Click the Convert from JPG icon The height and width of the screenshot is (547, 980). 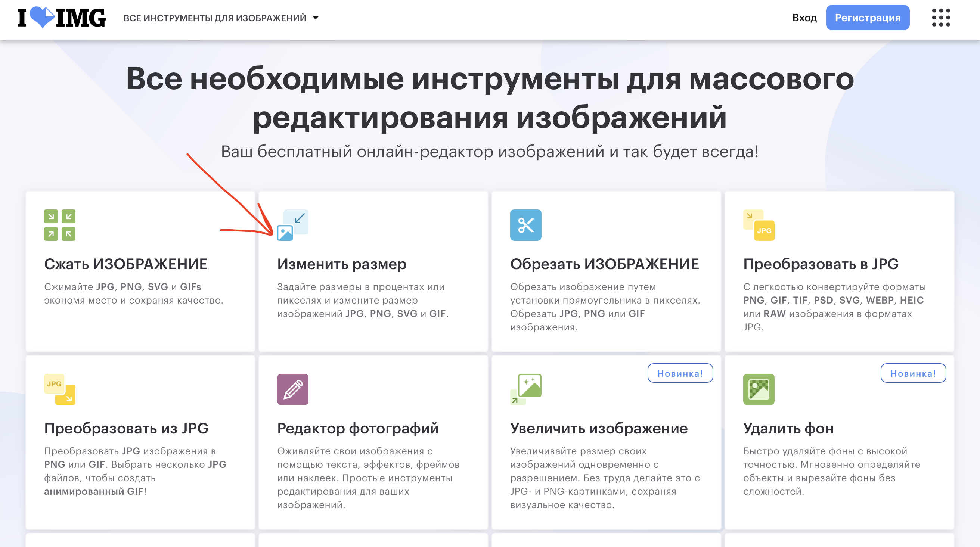pos(60,389)
